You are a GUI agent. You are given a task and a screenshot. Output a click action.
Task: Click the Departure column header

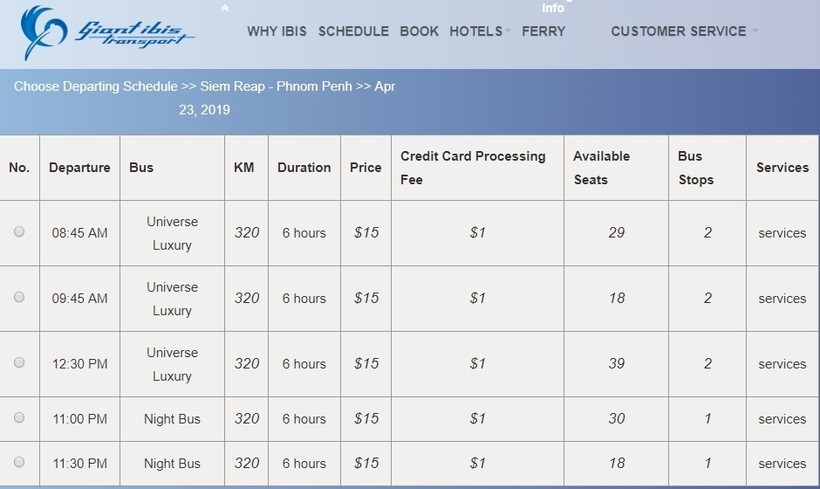(x=79, y=168)
